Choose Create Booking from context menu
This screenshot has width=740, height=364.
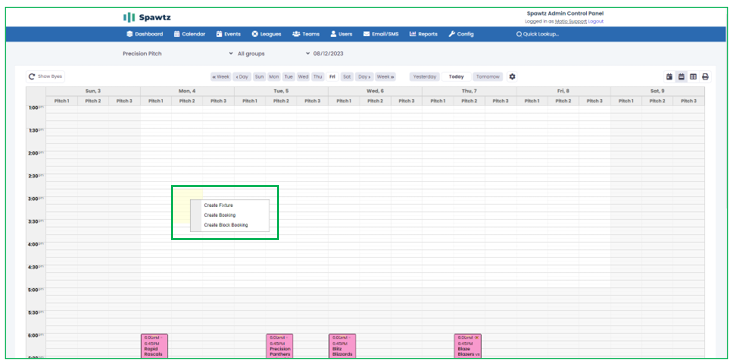(x=230, y=215)
